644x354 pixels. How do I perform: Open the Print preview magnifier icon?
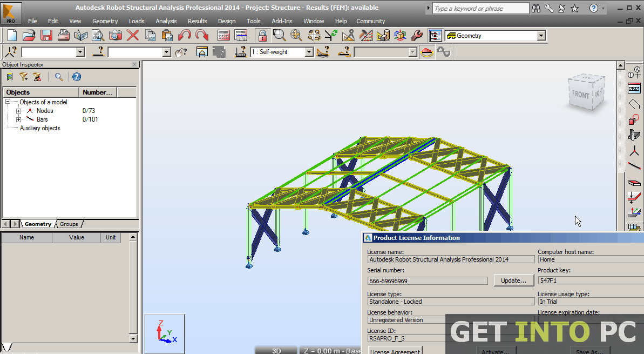point(98,36)
